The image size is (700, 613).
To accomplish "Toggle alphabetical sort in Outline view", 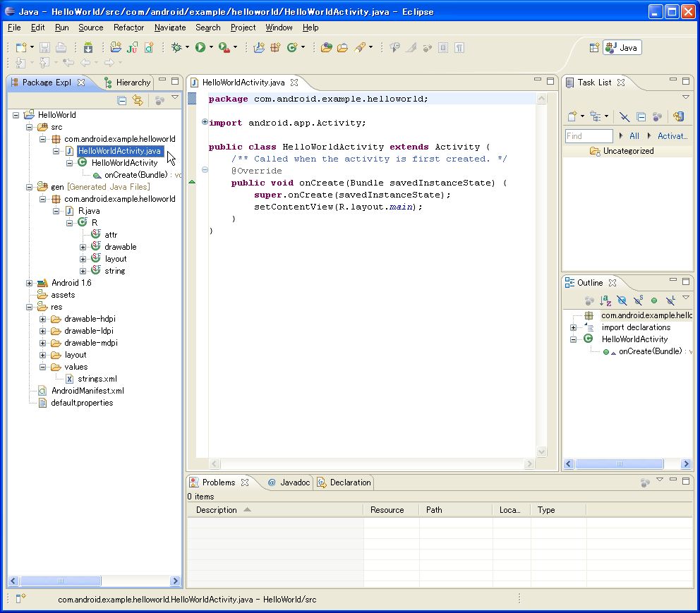I will [605, 301].
